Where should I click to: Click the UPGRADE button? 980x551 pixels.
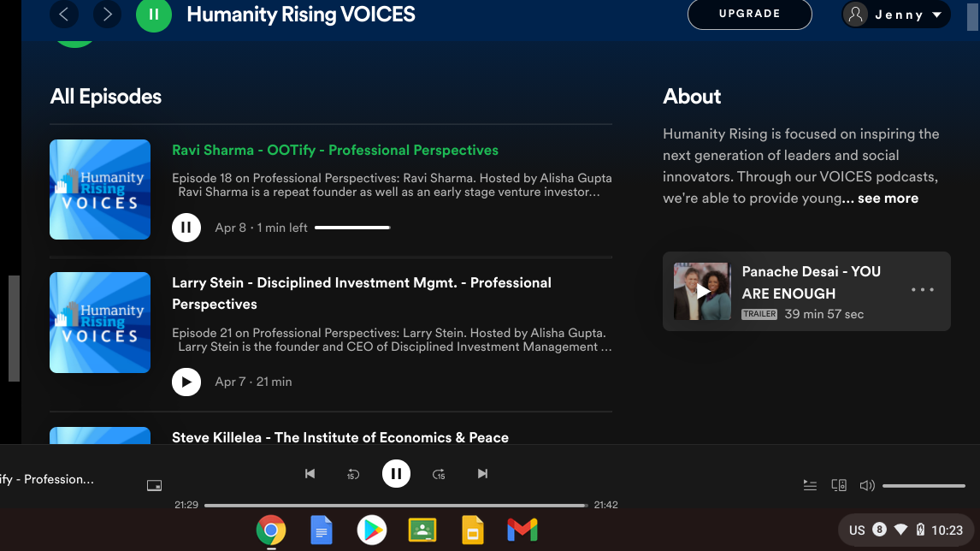click(749, 14)
